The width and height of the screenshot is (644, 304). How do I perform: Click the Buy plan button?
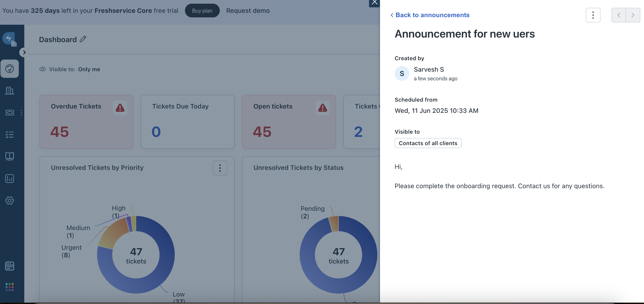pos(202,11)
